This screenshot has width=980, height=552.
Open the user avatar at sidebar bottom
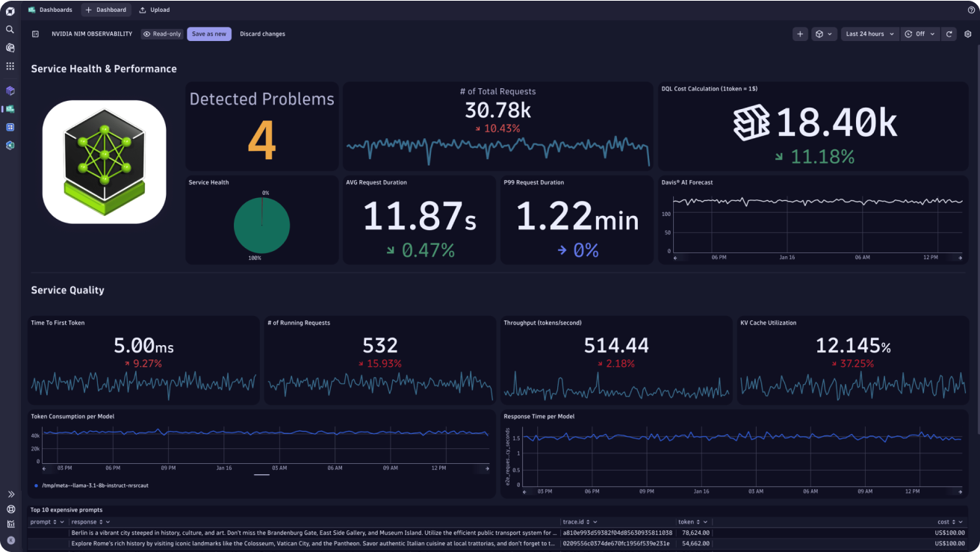(10, 539)
